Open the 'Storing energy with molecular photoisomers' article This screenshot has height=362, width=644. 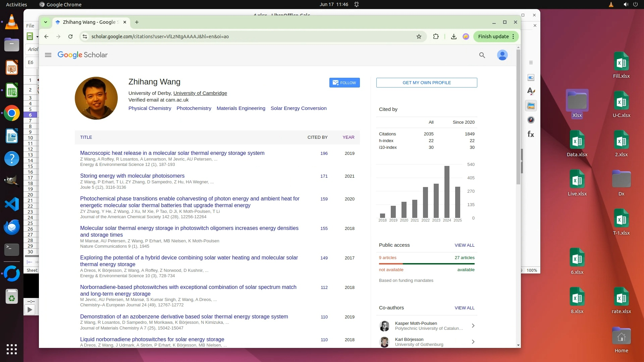coord(132,176)
